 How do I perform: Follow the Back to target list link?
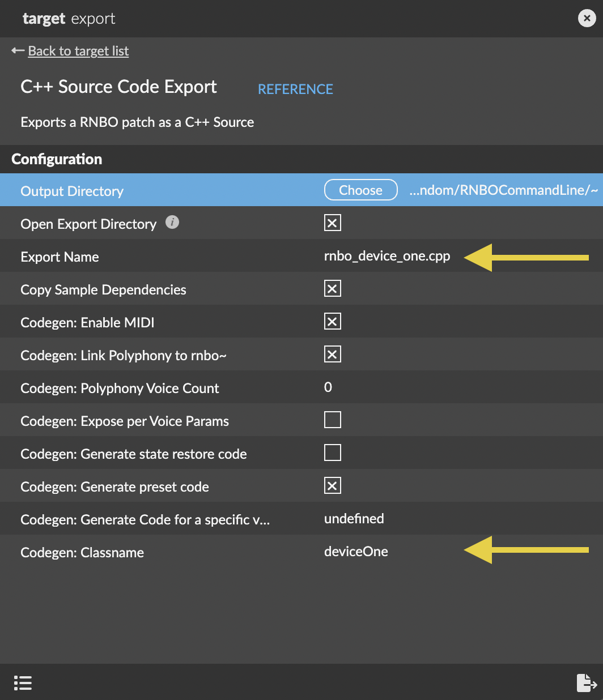point(78,51)
